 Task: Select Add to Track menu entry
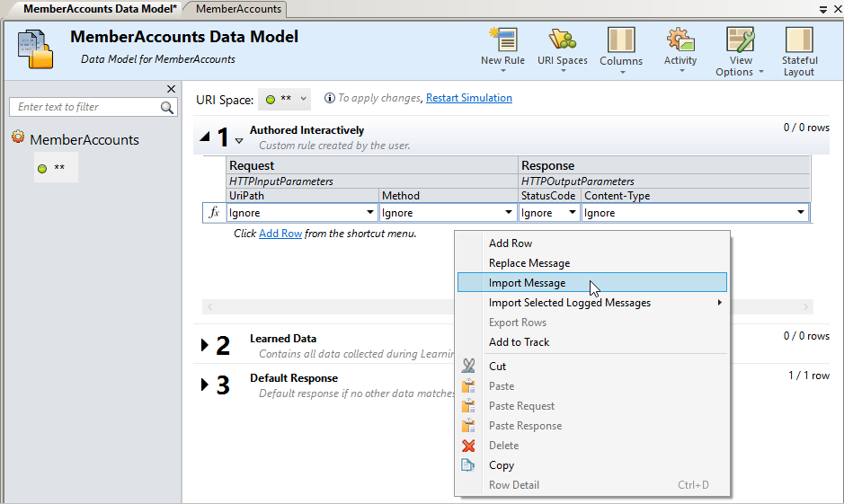tap(519, 342)
